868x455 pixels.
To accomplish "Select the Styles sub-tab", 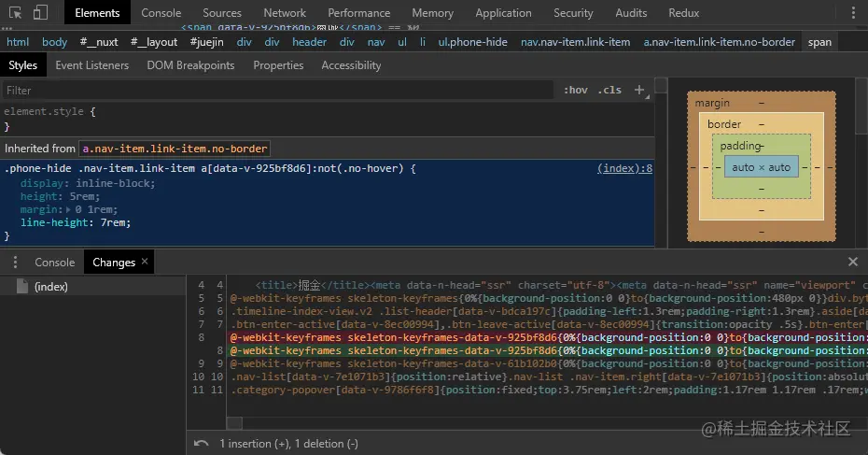I will [22, 65].
